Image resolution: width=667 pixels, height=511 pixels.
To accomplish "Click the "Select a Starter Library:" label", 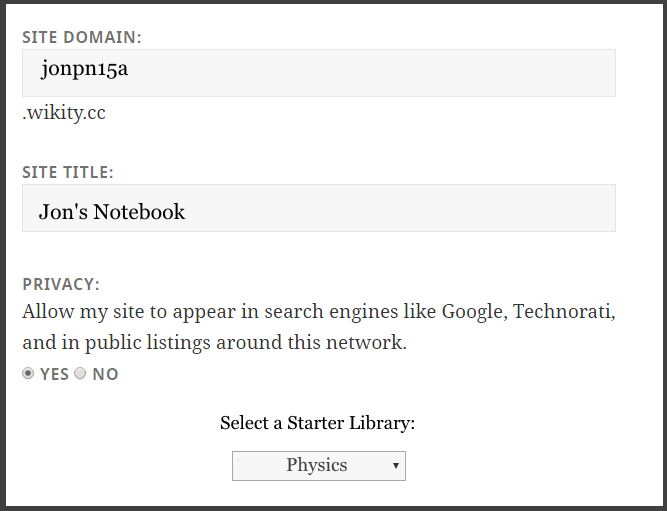I will [317, 423].
